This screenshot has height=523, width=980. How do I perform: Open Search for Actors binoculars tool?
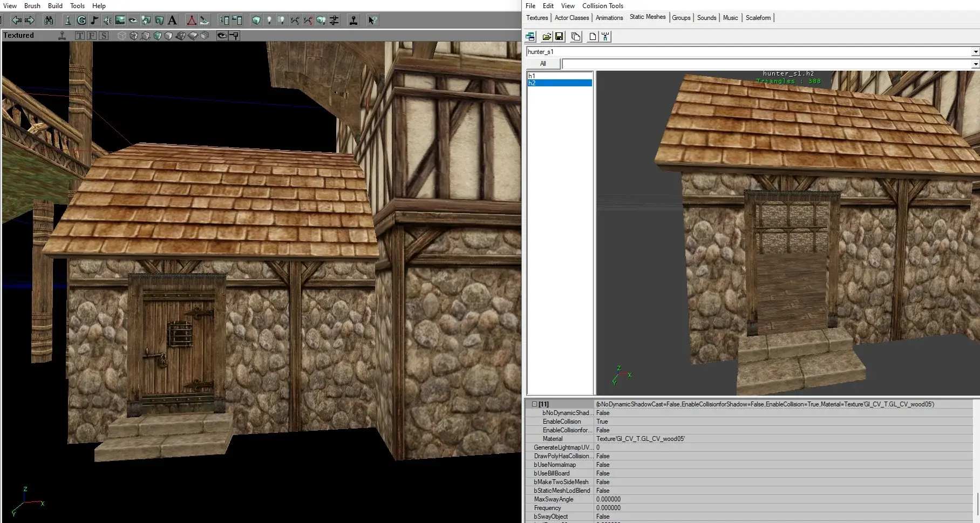click(49, 21)
